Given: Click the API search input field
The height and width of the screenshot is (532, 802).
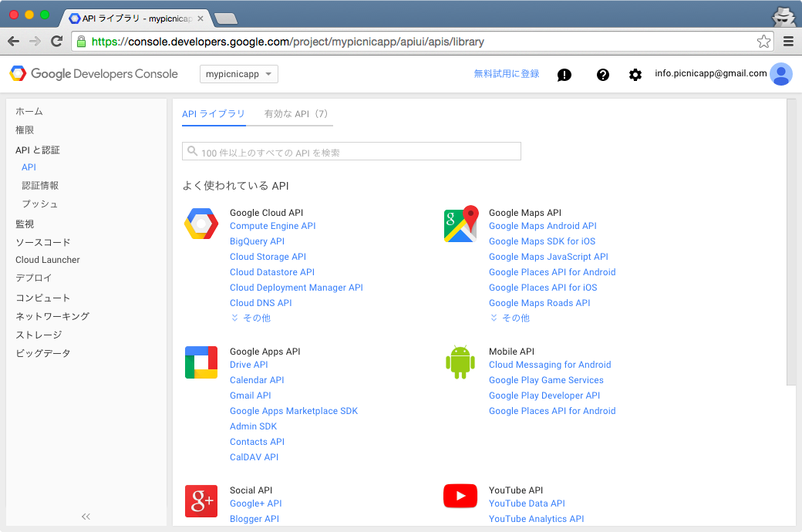Looking at the screenshot, I should pyautogui.click(x=352, y=151).
